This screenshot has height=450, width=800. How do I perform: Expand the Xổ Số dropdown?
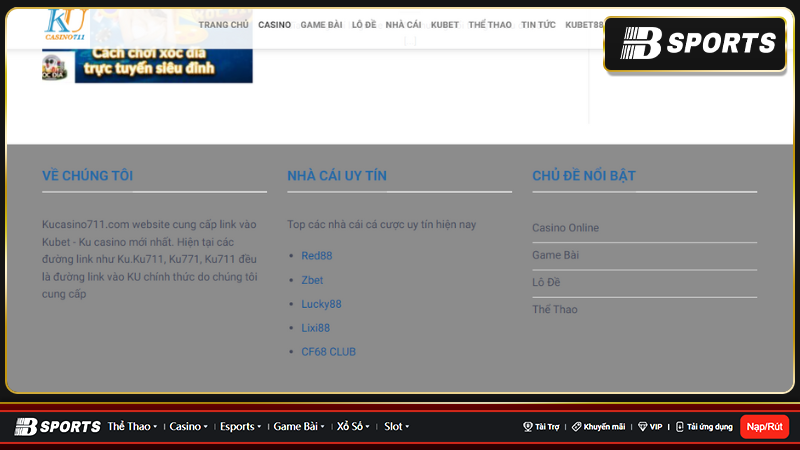click(x=353, y=427)
